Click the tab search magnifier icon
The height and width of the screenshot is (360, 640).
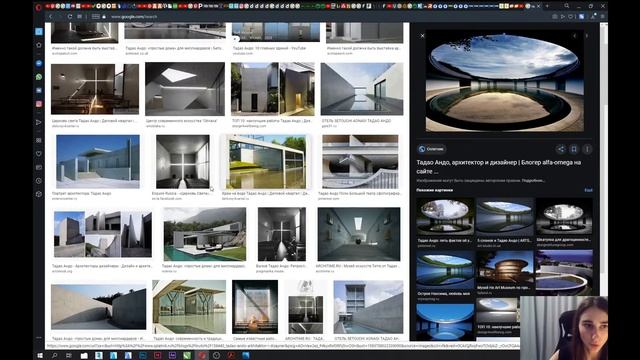tap(567, 6)
